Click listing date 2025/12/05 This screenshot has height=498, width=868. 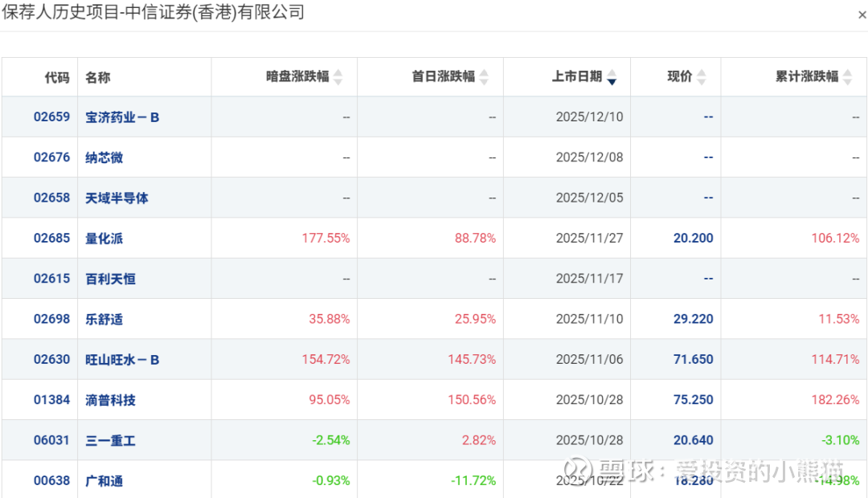[590, 198]
